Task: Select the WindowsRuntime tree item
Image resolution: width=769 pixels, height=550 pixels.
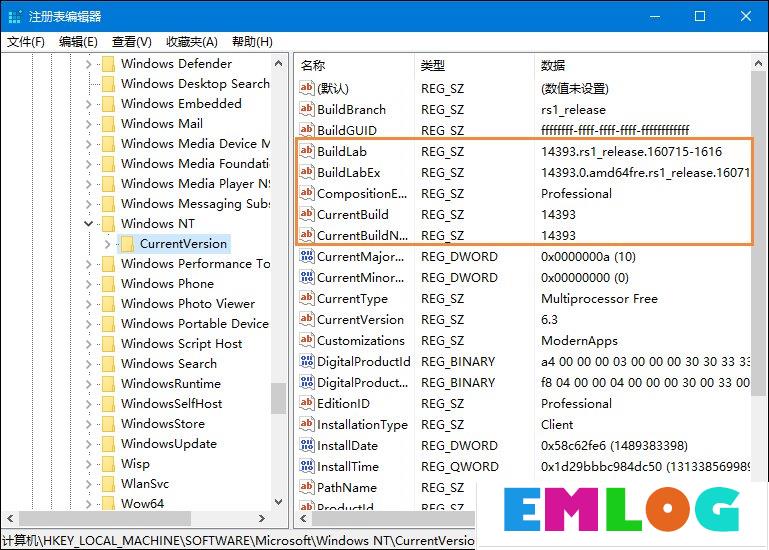Action: (171, 384)
